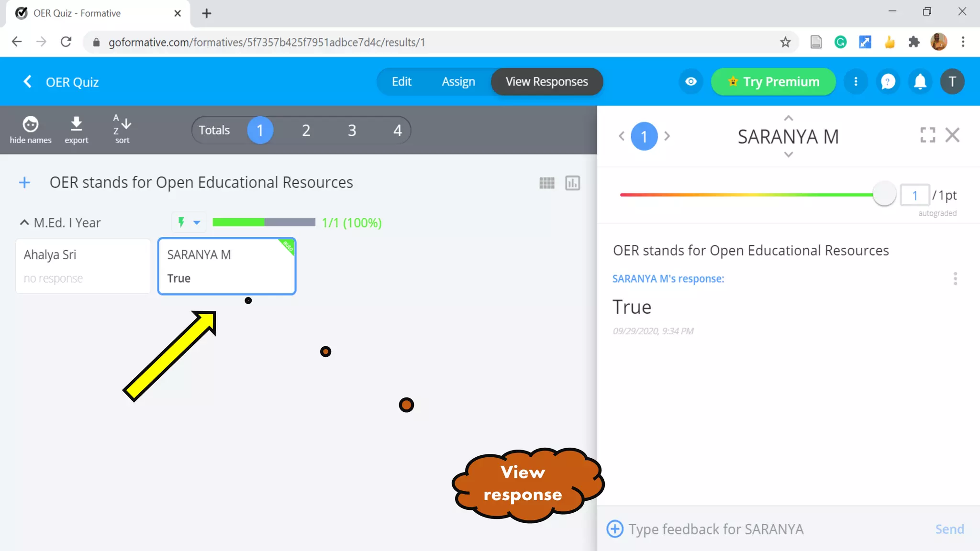Image resolution: width=980 pixels, height=551 pixels.
Task: Switch to grid view icon
Action: (546, 183)
